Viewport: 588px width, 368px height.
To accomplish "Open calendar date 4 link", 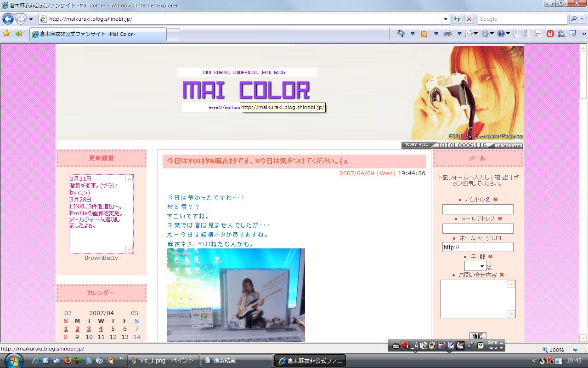I will coord(101,329).
